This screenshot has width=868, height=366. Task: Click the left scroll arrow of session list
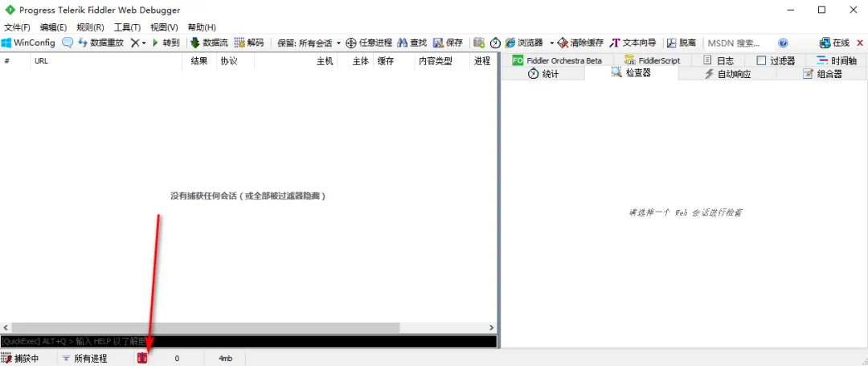coord(6,328)
